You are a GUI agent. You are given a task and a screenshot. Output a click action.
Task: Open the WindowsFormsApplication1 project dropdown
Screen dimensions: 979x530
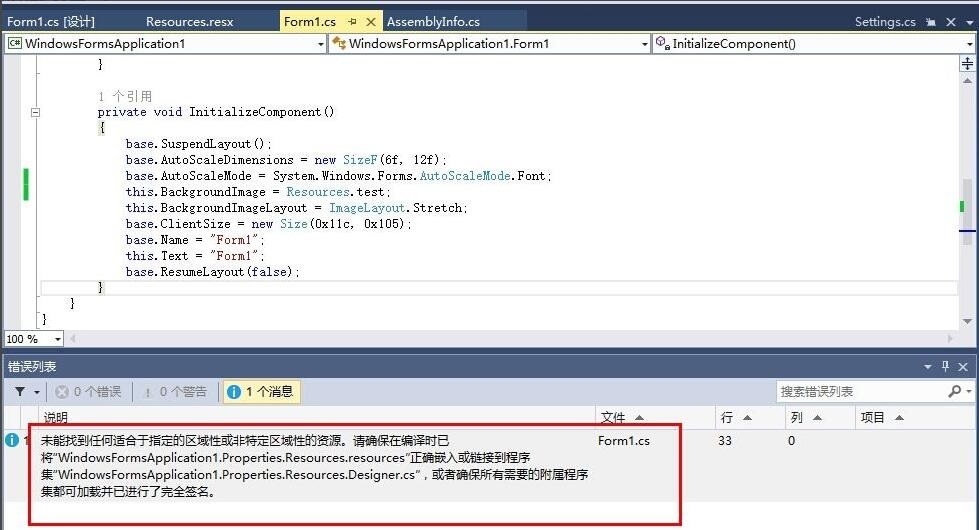pos(166,44)
